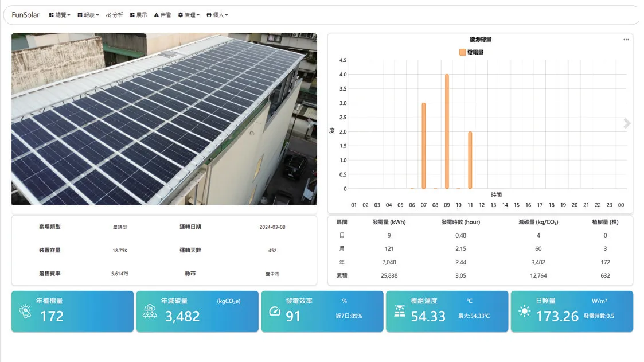Click the 日 row label in the table

click(x=342, y=235)
